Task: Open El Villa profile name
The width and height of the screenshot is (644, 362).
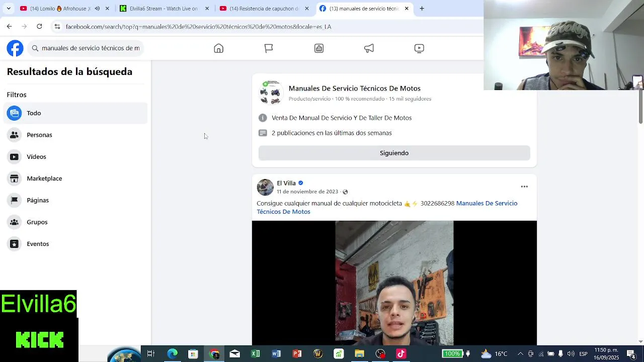Action: 286,183
